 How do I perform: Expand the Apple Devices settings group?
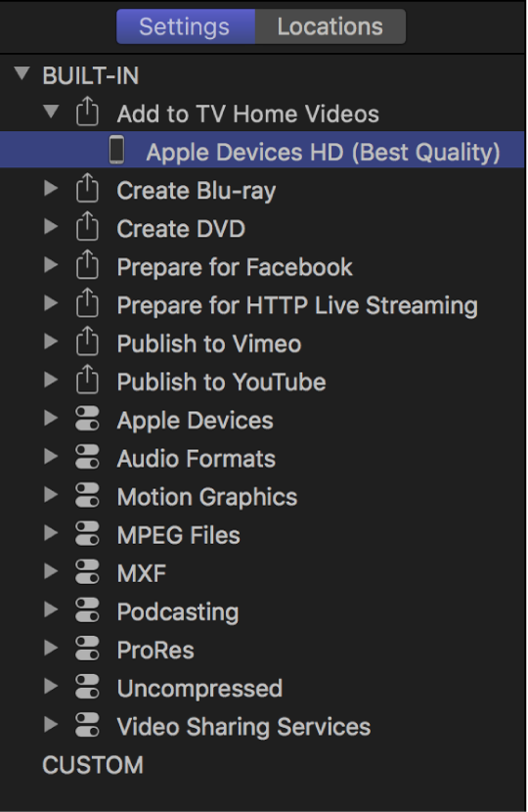click(51, 418)
